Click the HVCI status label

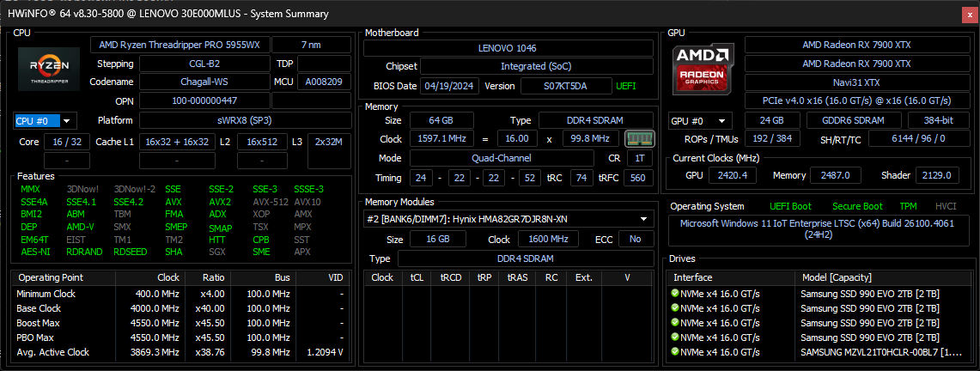click(x=946, y=206)
